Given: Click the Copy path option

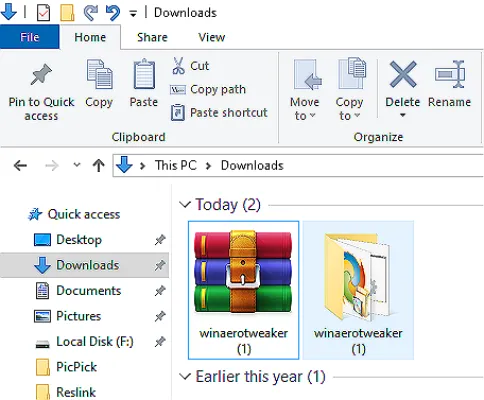Looking at the screenshot, I should coord(208,89).
